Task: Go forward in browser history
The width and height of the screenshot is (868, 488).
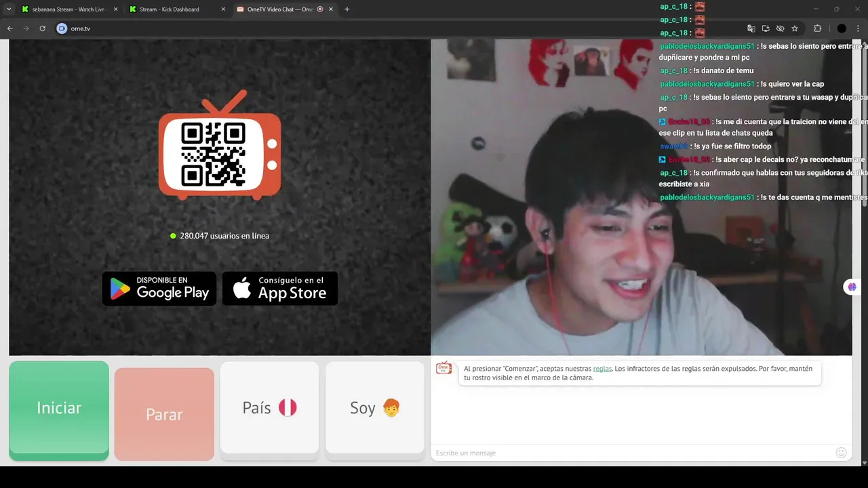Action: 26,28
